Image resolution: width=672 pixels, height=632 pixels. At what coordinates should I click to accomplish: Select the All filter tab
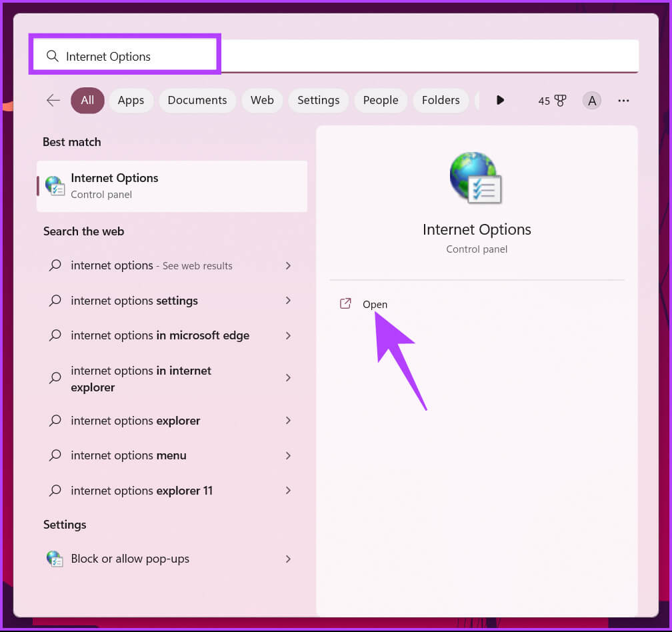(x=87, y=100)
